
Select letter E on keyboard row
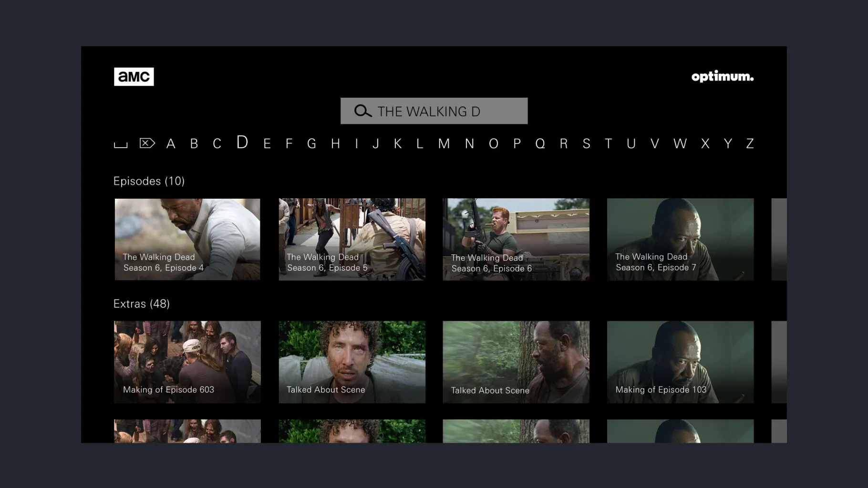(x=267, y=143)
